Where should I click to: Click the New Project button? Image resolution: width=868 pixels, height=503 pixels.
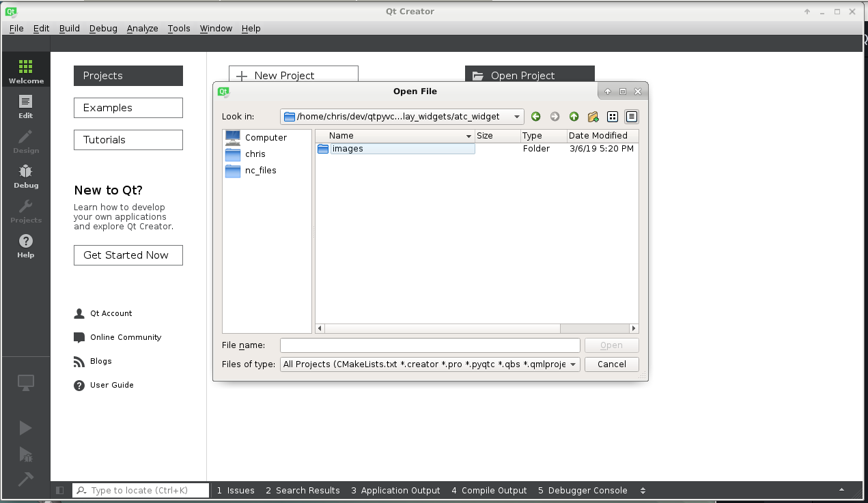[294, 75]
